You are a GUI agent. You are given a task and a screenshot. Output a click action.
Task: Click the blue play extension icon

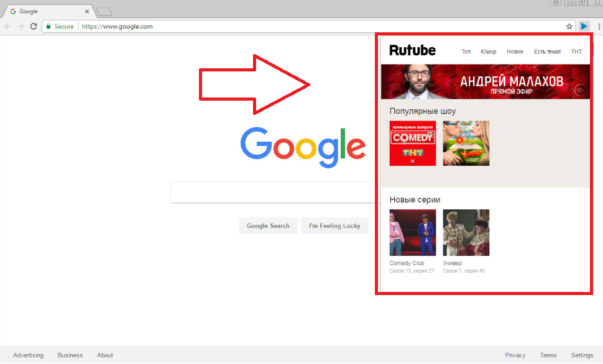point(584,26)
